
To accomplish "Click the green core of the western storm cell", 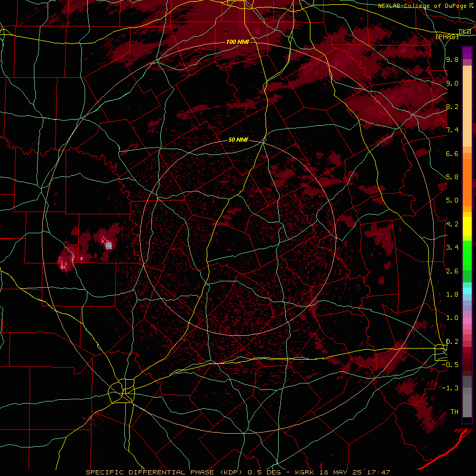I will click(107, 244).
